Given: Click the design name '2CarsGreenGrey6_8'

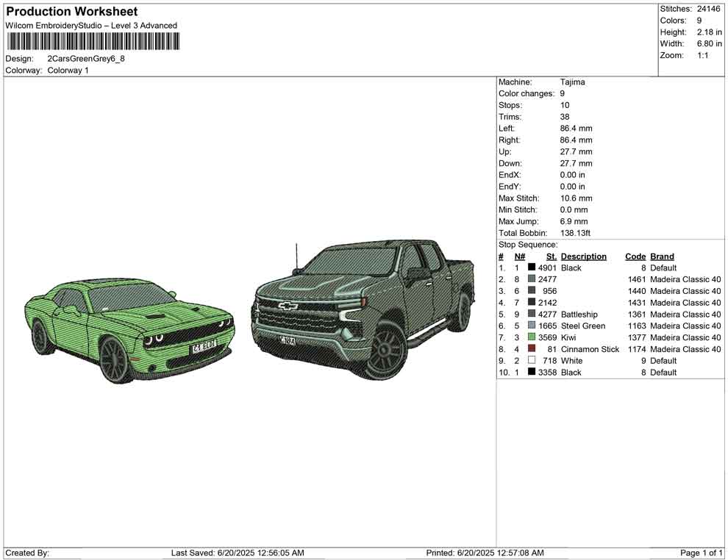Looking at the screenshot, I should [x=86, y=59].
